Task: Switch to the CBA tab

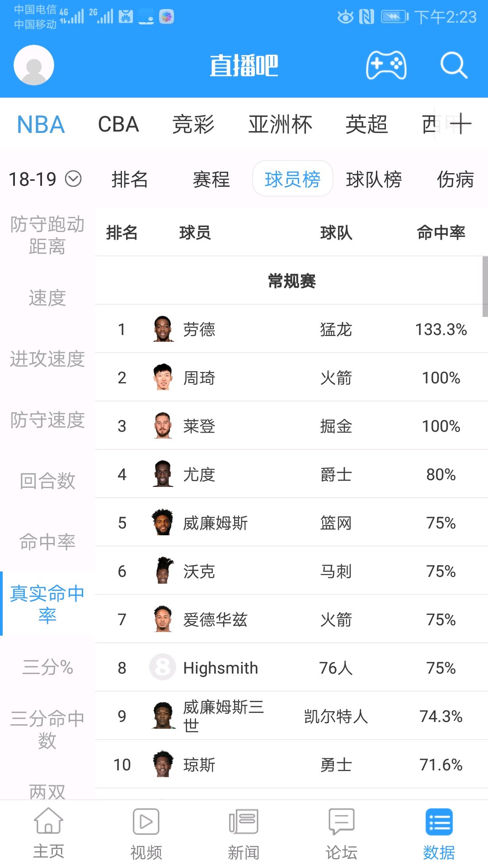Action: coord(118,124)
